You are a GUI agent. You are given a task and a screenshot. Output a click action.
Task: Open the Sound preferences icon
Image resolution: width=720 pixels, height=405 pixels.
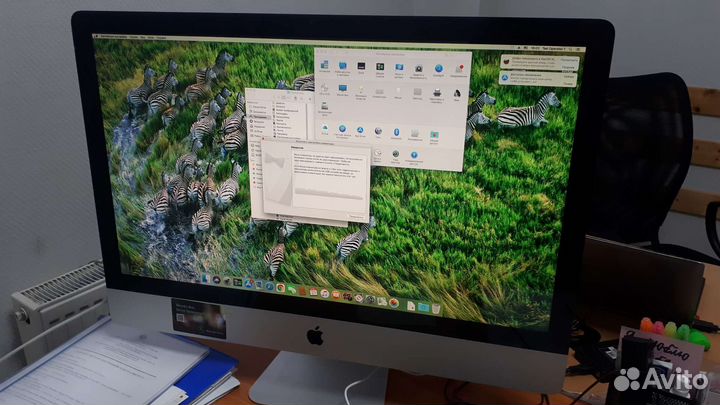457,93
